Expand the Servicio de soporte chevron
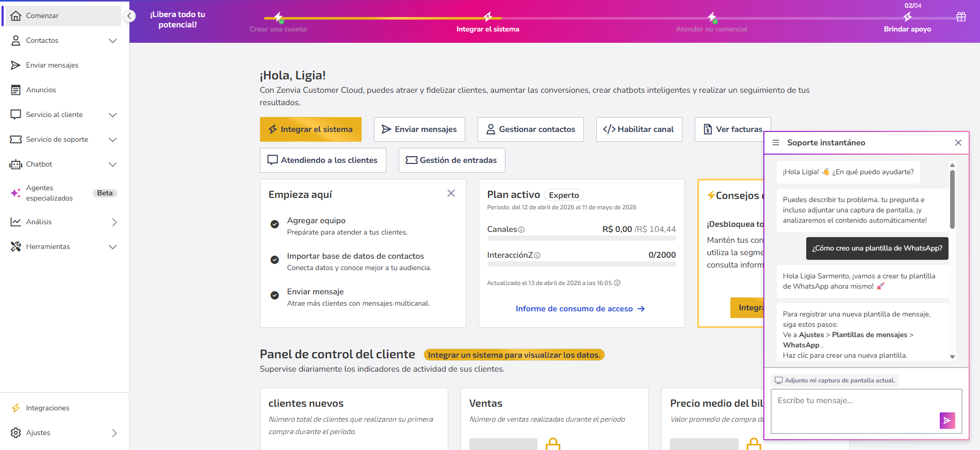980x450 pixels. click(113, 140)
